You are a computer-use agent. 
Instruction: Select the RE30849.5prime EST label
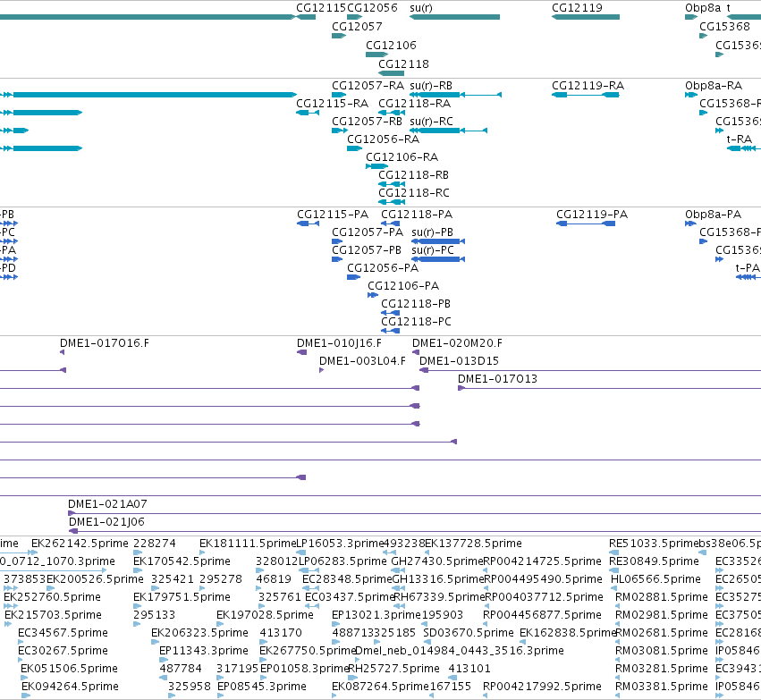[x=655, y=561]
